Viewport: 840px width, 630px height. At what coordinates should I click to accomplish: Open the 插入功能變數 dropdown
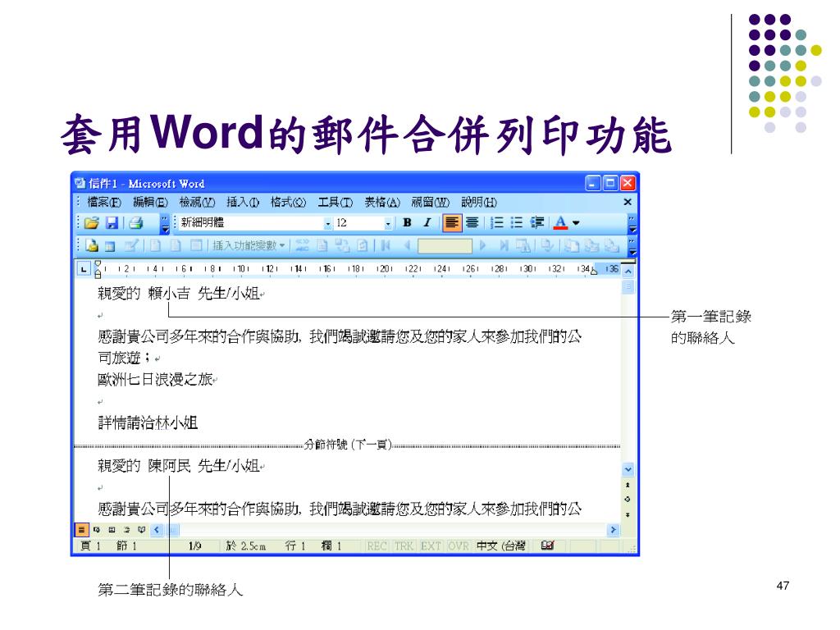[x=248, y=245]
